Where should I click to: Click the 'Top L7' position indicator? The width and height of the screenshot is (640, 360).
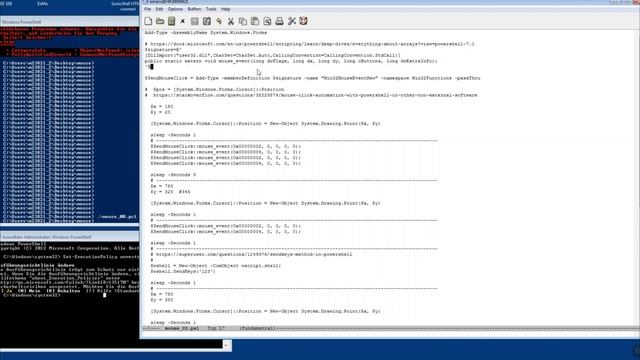216,328
